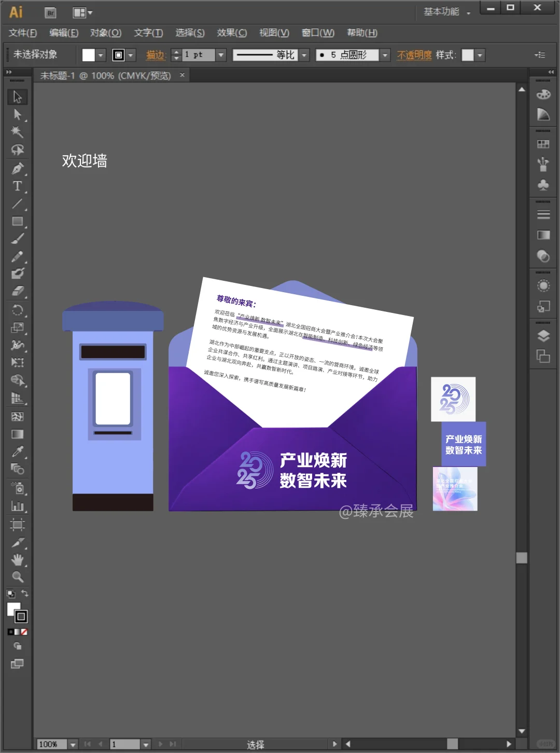Select the Selection tool (black arrow)
The image size is (560, 753).
(17, 97)
